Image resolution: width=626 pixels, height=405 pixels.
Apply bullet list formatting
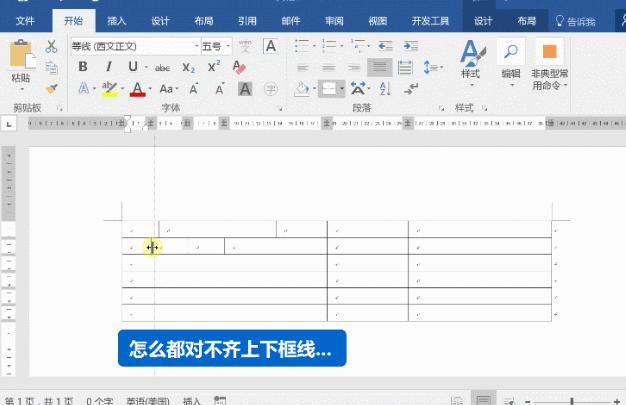[302, 46]
